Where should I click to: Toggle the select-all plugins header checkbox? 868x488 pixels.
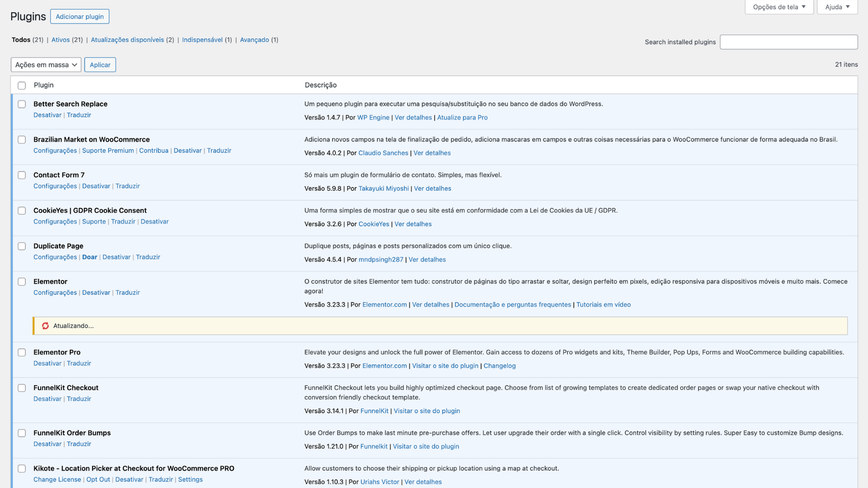coord(22,86)
